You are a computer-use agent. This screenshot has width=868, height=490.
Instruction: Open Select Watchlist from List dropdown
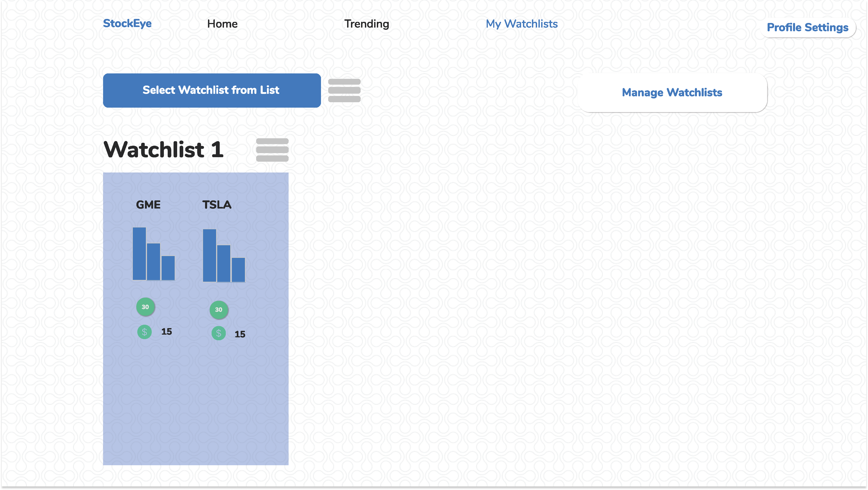click(x=212, y=90)
